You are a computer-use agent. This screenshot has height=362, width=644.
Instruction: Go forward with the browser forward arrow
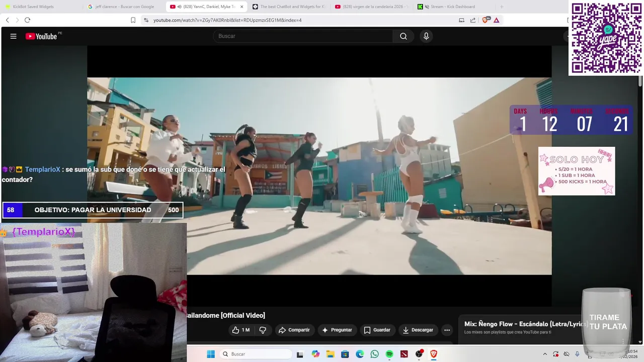click(18, 20)
